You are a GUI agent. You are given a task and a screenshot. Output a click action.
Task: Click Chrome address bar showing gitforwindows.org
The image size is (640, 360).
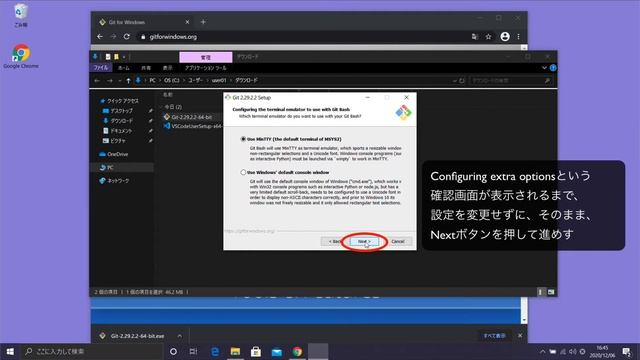pos(302,37)
